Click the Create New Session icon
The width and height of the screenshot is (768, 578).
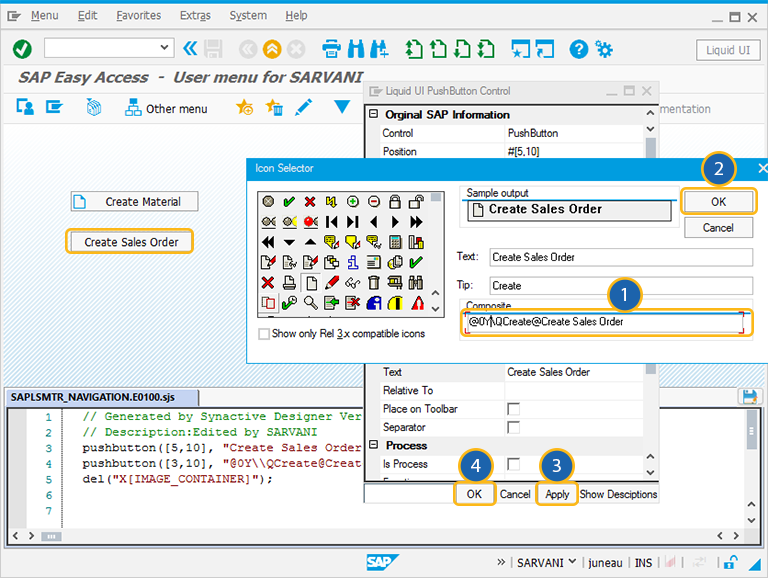[520, 49]
